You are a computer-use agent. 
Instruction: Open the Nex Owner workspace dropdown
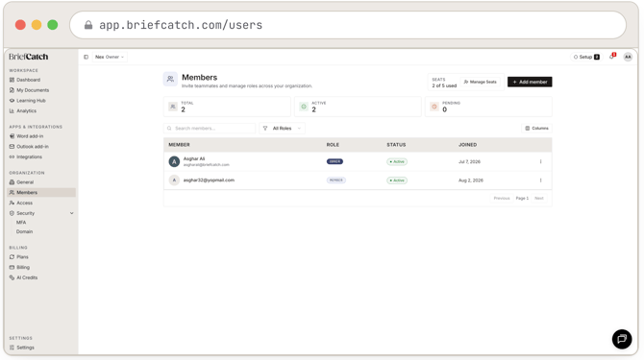110,57
